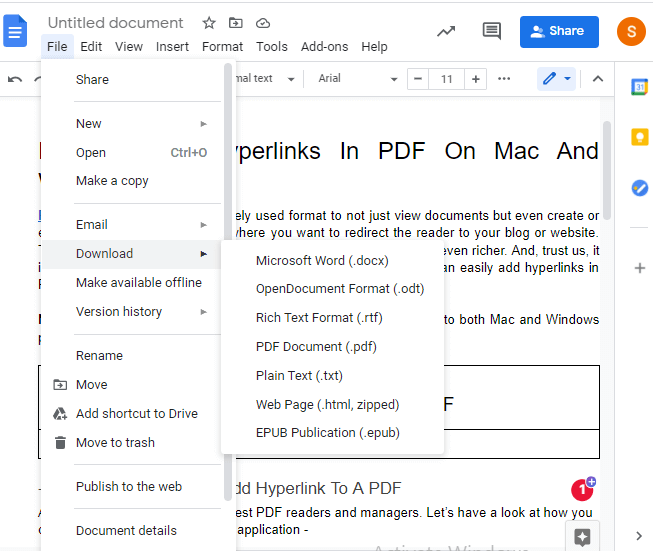Open editing mode dropdown arrow
653x551 pixels.
tap(567, 78)
